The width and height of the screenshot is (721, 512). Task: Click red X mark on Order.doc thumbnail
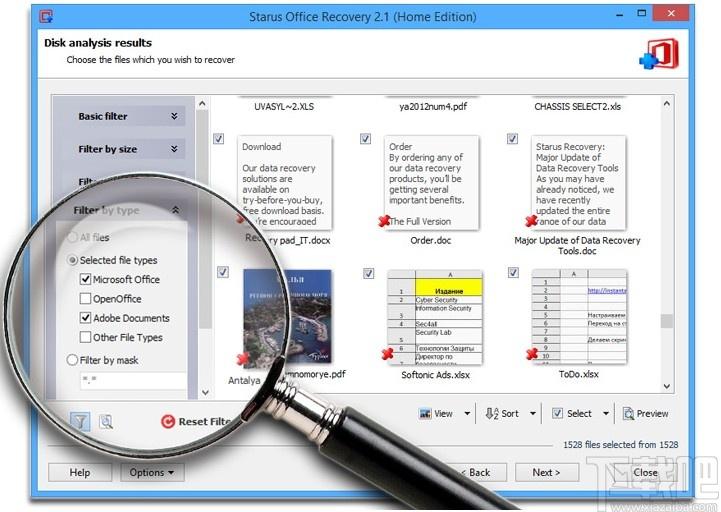click(x=384, y=221)
